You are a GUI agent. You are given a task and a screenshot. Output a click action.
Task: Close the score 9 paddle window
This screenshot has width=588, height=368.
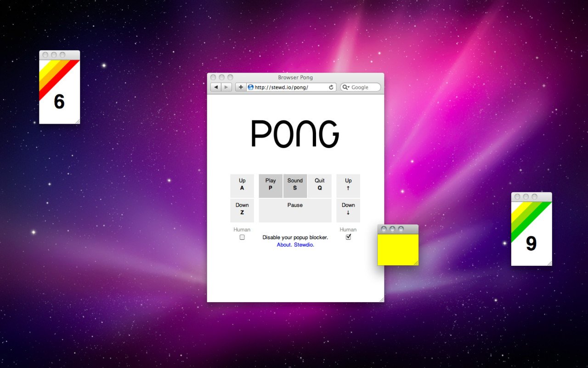pyautogui.click(x=517, y=197)
